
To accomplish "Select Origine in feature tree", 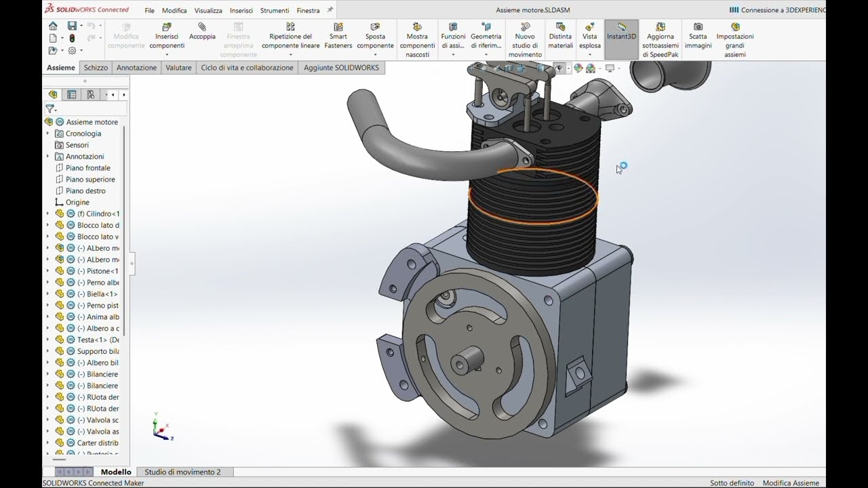I will coord(77,203).
